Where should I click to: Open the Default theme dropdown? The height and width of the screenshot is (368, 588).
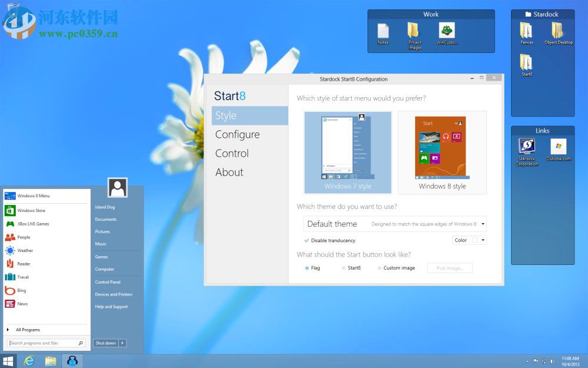coord(482,224)
